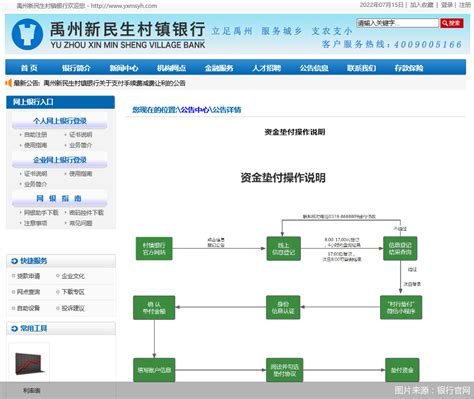Click the 加入收藏 link at top
This screenshot has width=474, height=399.
coord(422,5)
